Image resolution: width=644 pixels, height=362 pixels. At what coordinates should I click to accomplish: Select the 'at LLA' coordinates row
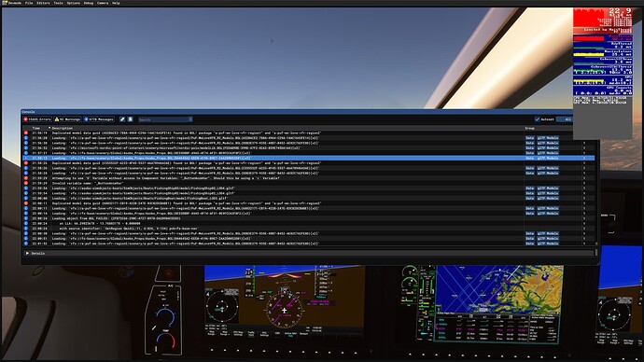[308, 223]
